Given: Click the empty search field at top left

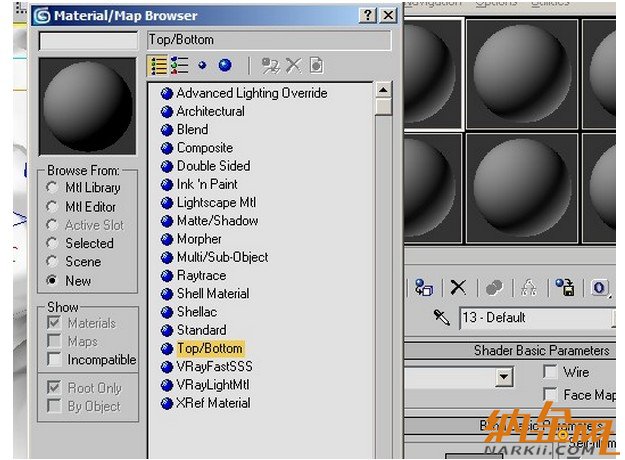Looking at the screenshot, I should [x=88, y=41].
